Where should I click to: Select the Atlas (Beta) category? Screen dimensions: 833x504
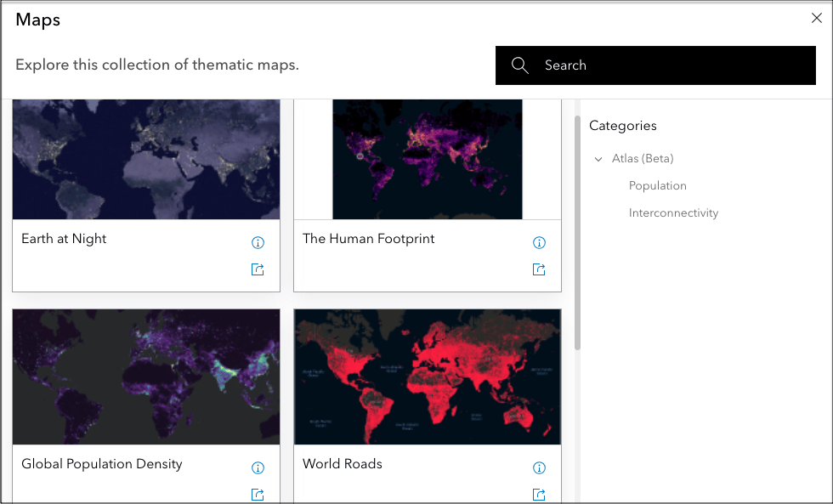[643, 158]
